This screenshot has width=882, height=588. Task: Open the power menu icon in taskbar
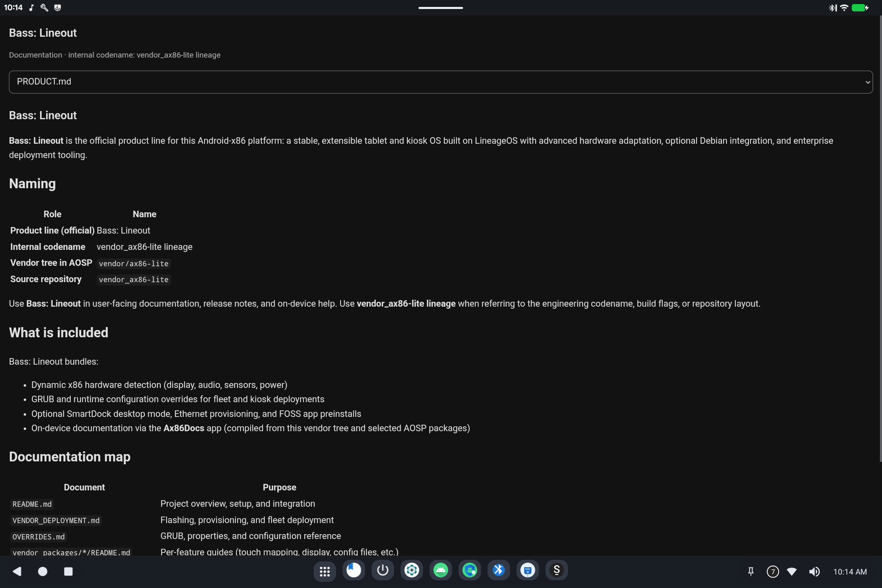(x=383, y=571)
